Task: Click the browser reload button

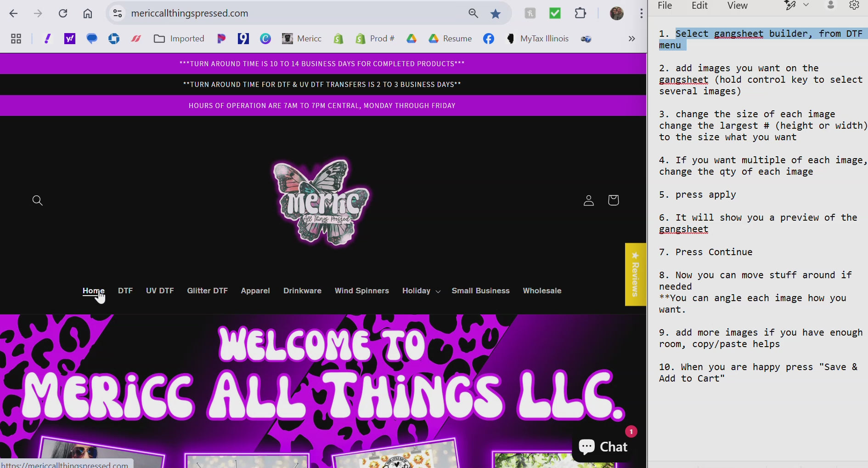Action: click(x=63, y=13)
